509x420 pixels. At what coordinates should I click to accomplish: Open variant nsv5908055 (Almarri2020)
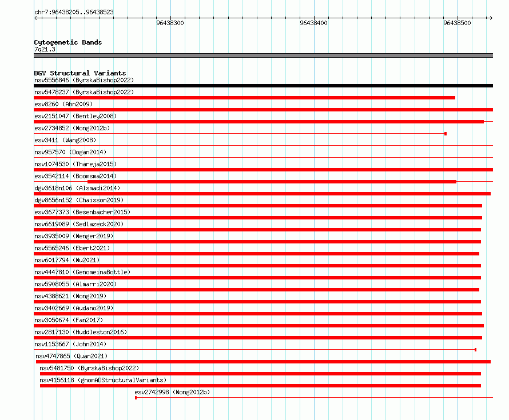pos(75,284)
